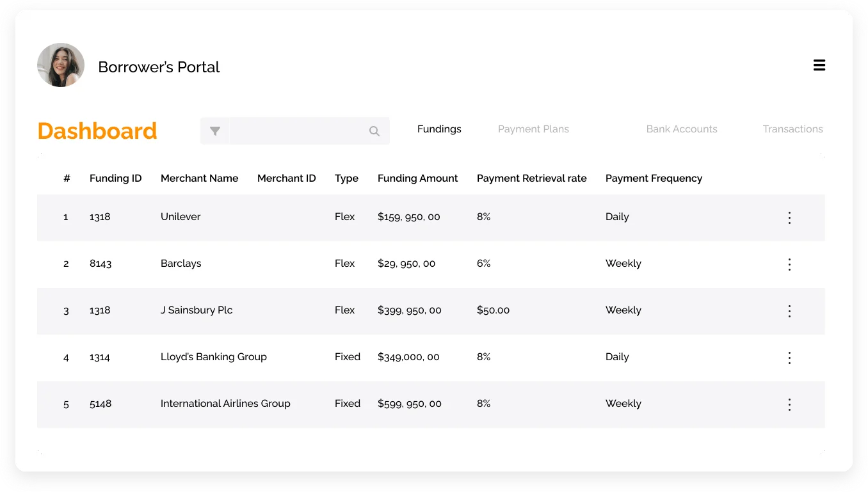868x492 pixels.
Task: Click the search magnifier icon
Action: coord(374,131)
